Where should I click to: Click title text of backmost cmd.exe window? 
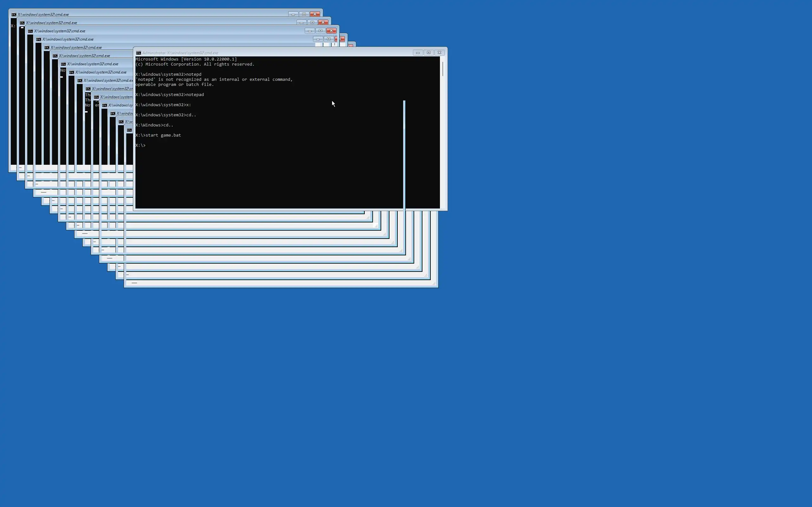pos(43,15)
